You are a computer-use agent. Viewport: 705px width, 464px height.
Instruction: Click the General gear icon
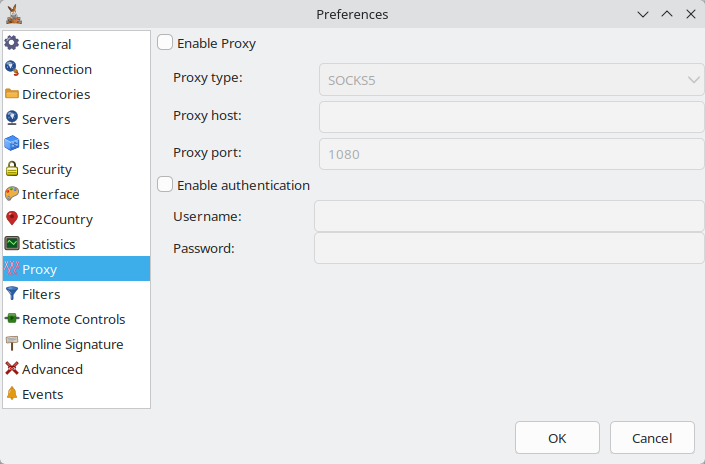[12, 43]
